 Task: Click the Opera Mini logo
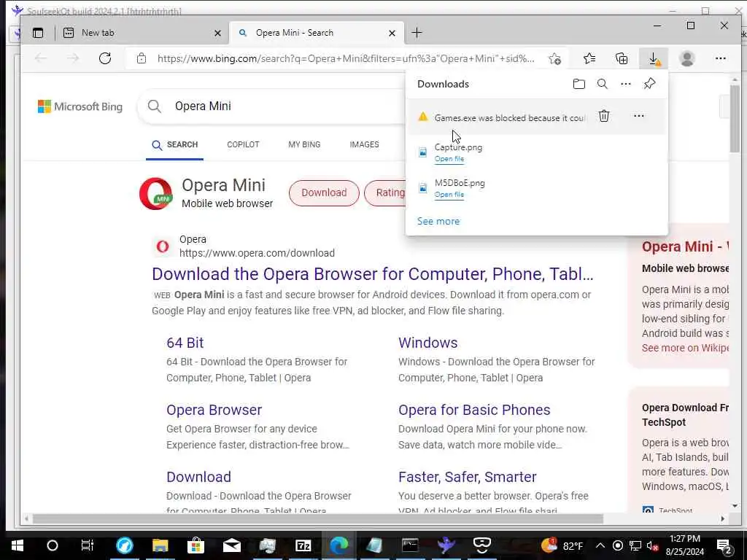[x=155, y=193]
